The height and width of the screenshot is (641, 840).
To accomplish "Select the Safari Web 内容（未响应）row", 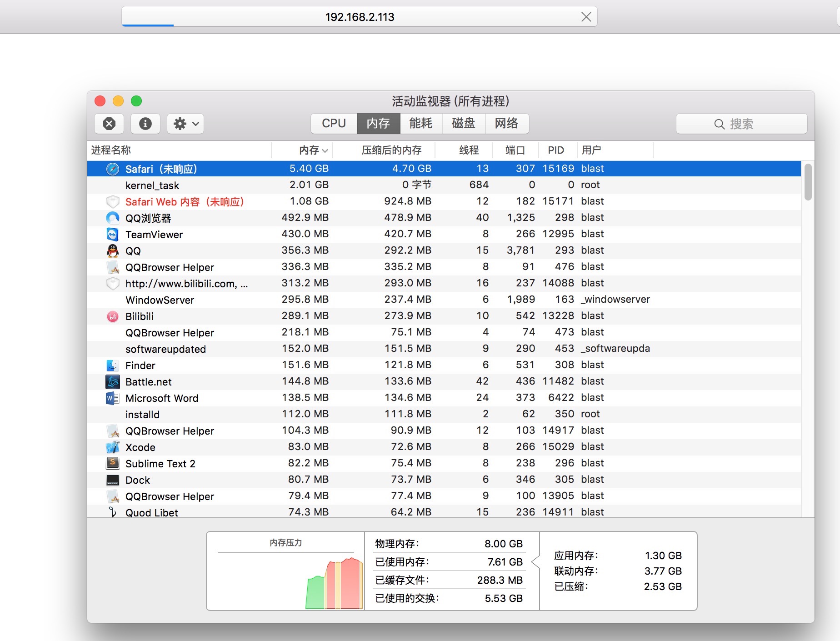I will point(444,201).
